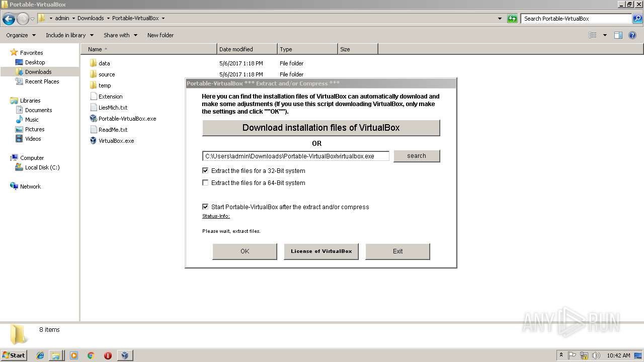Open Windows Explorer taskbar icon
Viewport: 644px width, 362px height.
[x=56, y=355]
